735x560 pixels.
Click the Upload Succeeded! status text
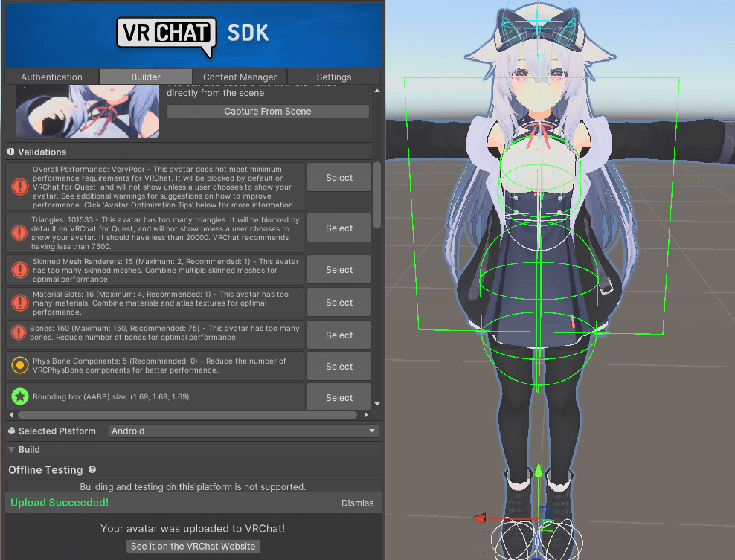tap(60, 502)
